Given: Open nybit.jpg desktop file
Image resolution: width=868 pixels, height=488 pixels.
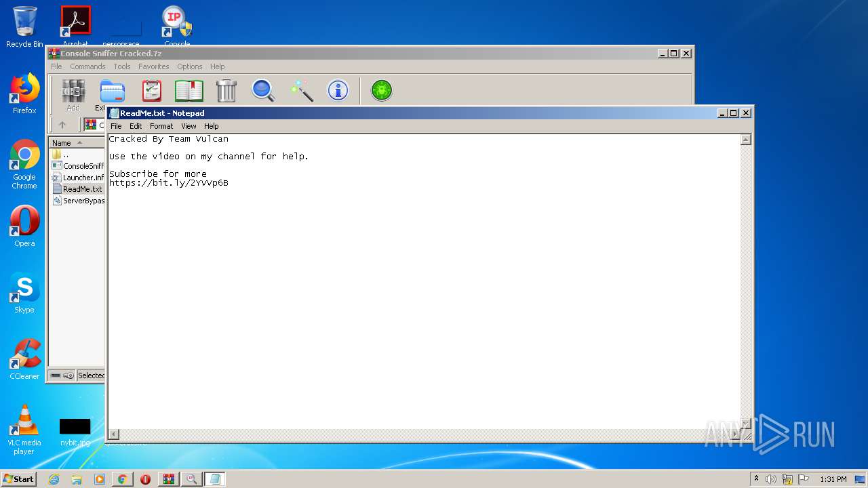Looking at the screenshot, I should pyautogui.click(x=75, y=432).
